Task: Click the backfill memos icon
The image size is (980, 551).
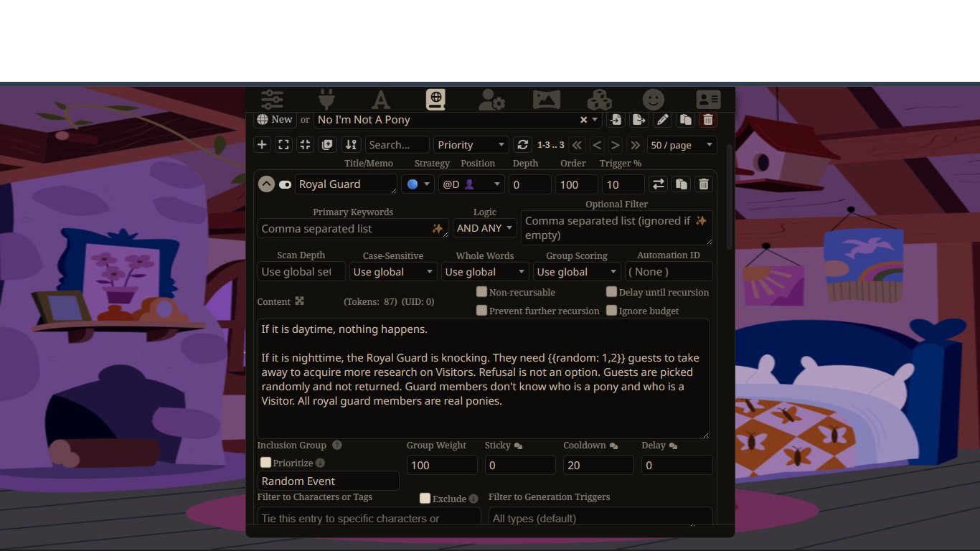Action: (327, 145)
